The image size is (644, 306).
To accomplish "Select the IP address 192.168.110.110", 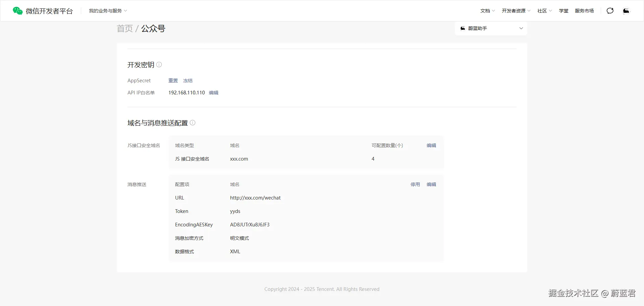I will (186, 93).
